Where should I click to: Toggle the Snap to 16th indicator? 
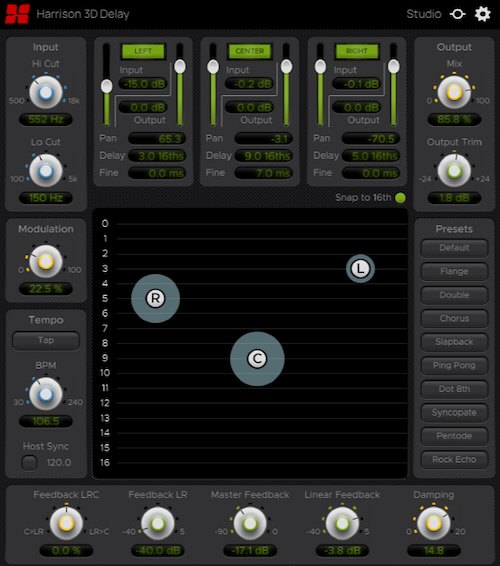[400, 198]
